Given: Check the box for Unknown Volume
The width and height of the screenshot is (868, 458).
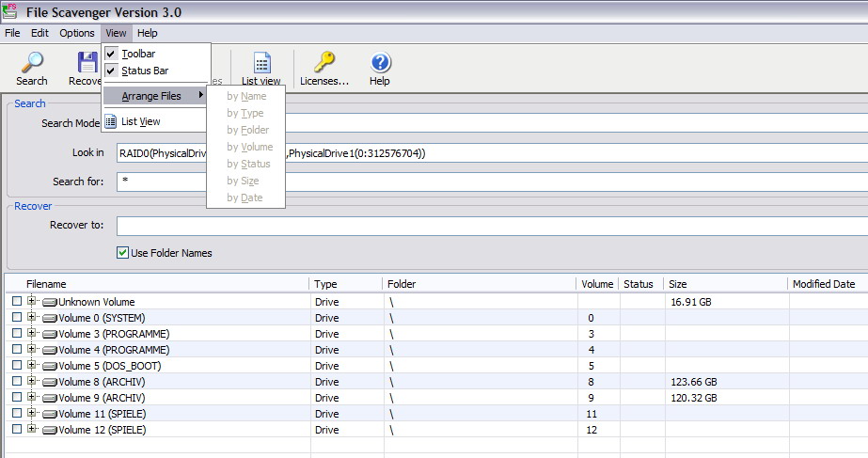Looking at the screenshot, I should [17, 301].
